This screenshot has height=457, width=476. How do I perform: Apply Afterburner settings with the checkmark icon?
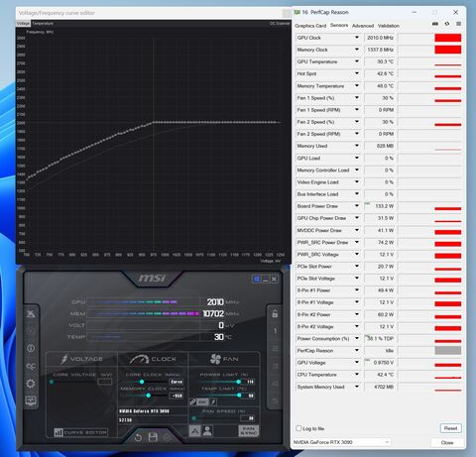168,437
